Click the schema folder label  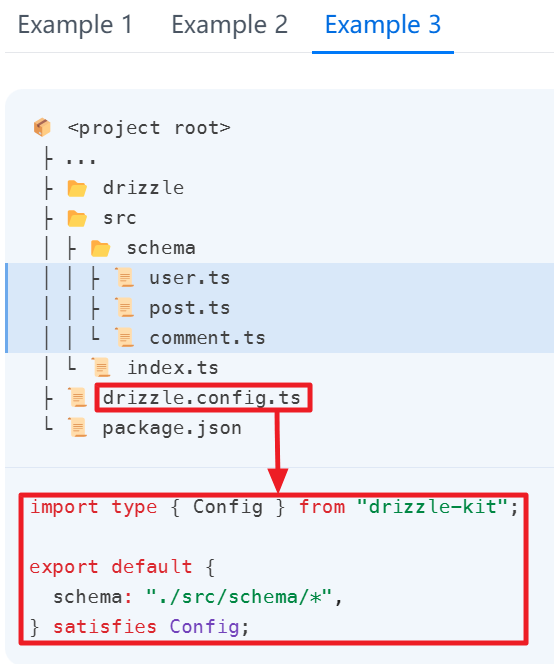161,248
